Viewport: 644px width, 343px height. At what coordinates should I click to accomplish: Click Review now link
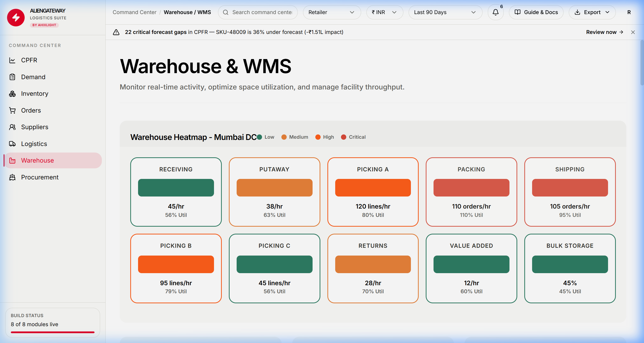(x=605, y=32)
